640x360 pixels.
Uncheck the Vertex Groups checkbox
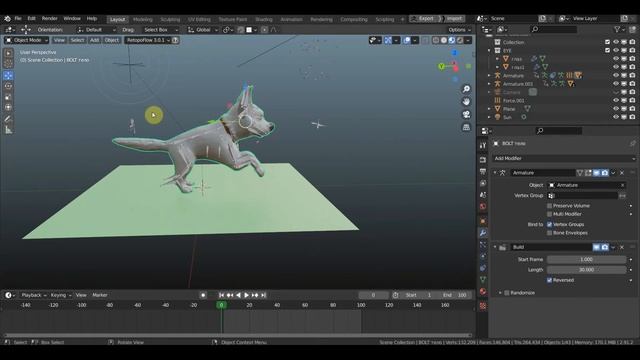click(x=549, y=224)
